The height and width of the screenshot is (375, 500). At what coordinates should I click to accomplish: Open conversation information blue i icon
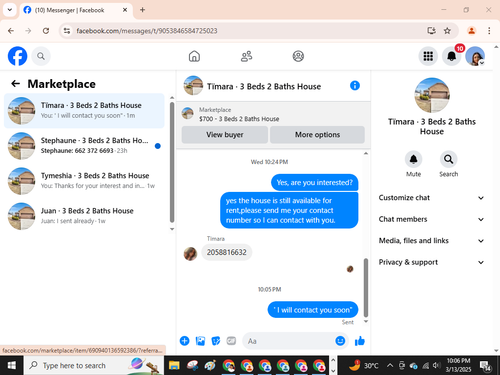(355, 86)
